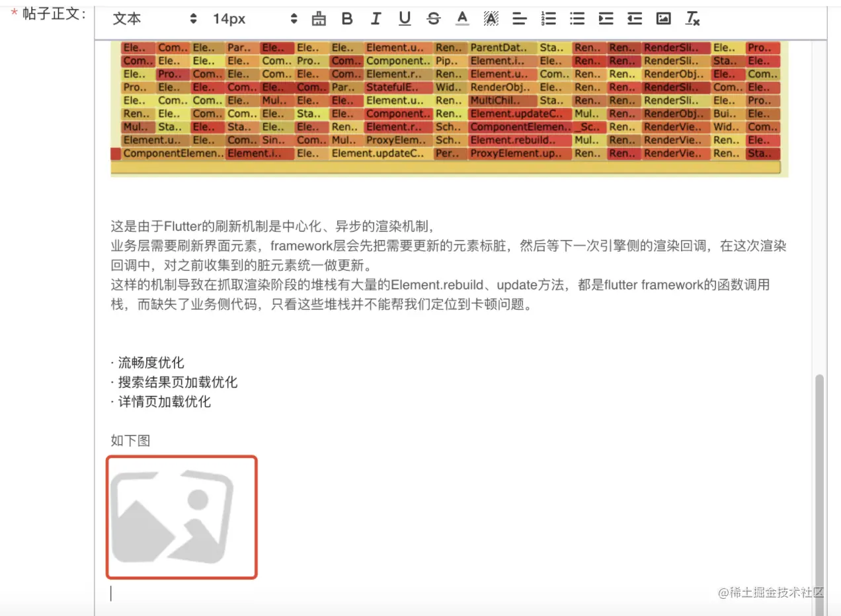Increase paragraph indent
This screenshot has height=616, width=841.
(x=606, y=19)
